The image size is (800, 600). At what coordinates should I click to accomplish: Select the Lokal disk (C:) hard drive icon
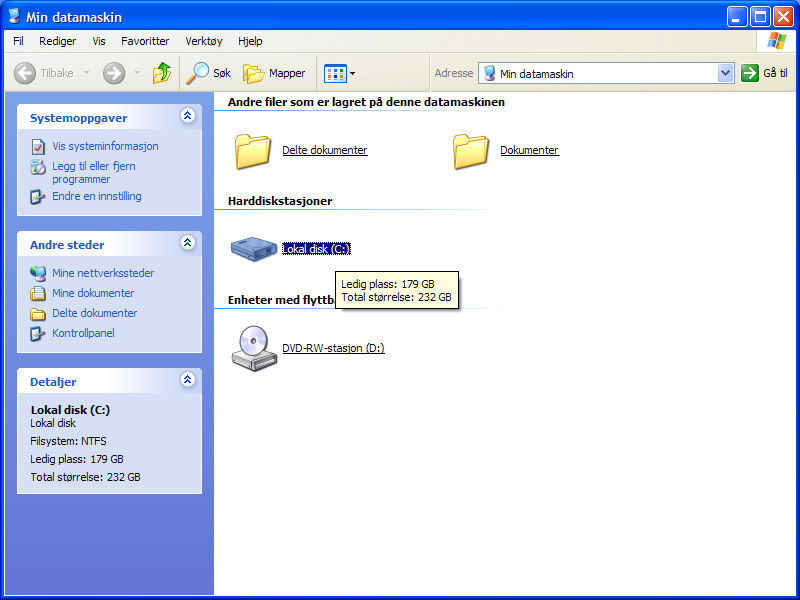click(x=254, y=249)
